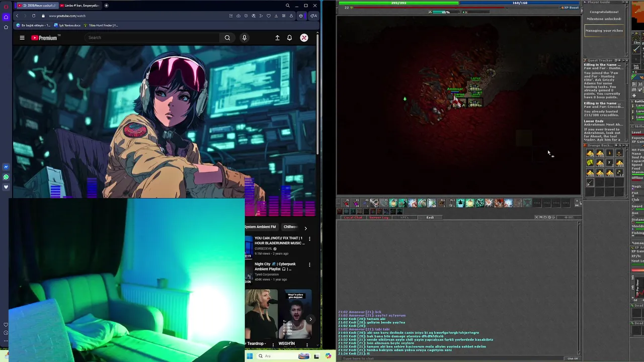The width and height of the screenshot is (644, 362).
Task: Pick the tool in backpack bottom row
Action: click(590, 183)
